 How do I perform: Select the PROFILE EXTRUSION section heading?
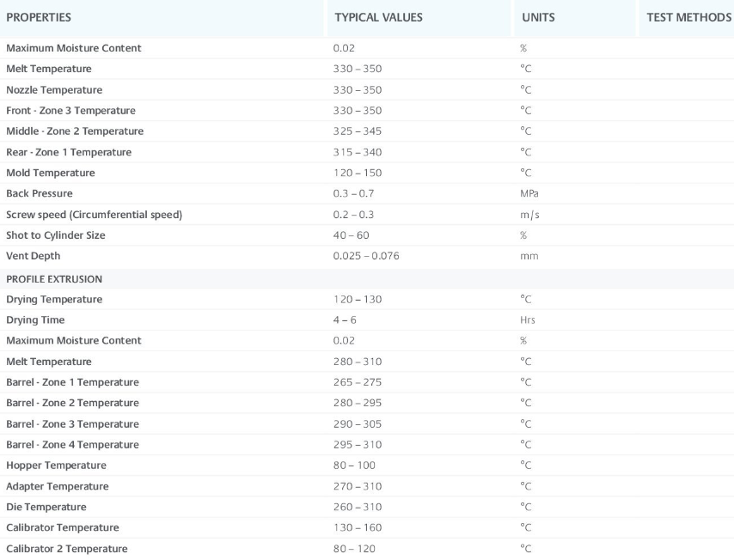[54, 279]
